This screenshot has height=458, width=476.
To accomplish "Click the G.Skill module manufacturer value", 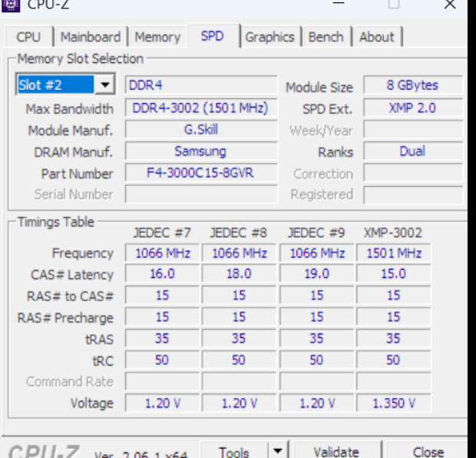I will tap(201, 129).
